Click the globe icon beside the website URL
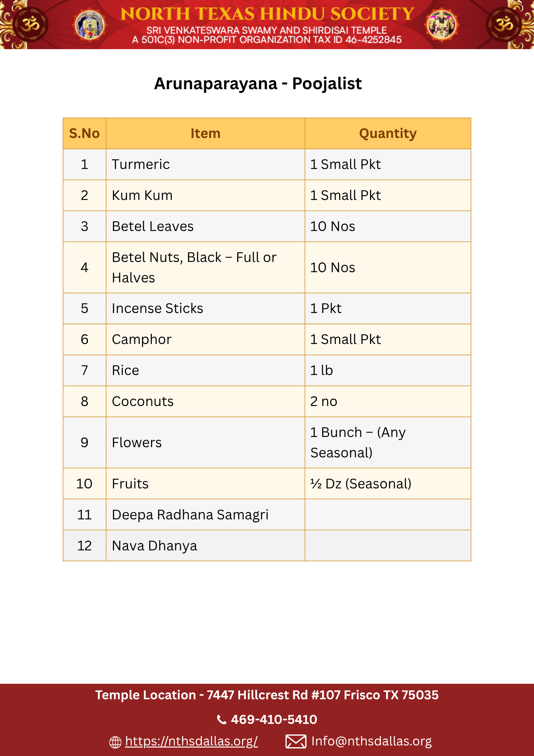Viewport: 534px width, 756px height. [115, 742]
